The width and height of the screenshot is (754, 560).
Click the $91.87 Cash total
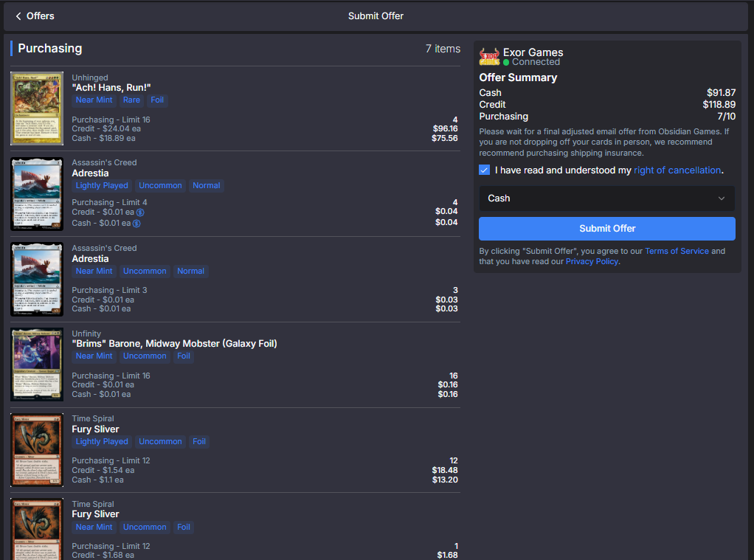[x=721, y=93]
